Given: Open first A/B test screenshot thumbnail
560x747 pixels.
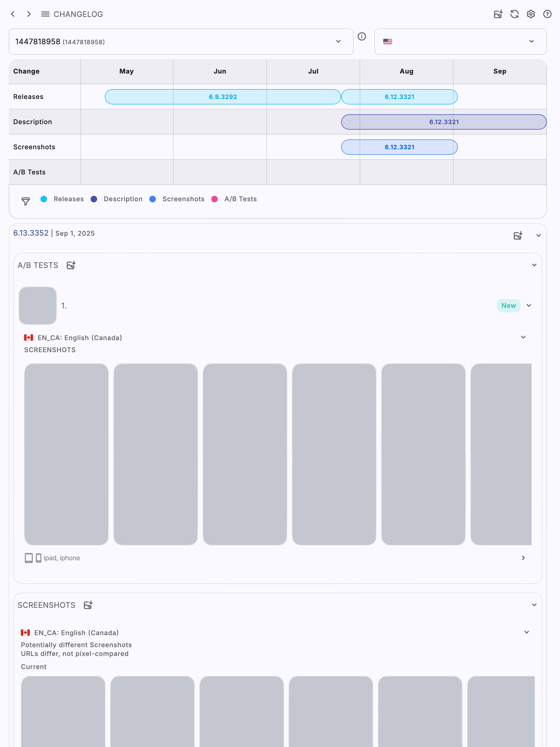Looking at the screenshot, I should (x=66, y=454).
